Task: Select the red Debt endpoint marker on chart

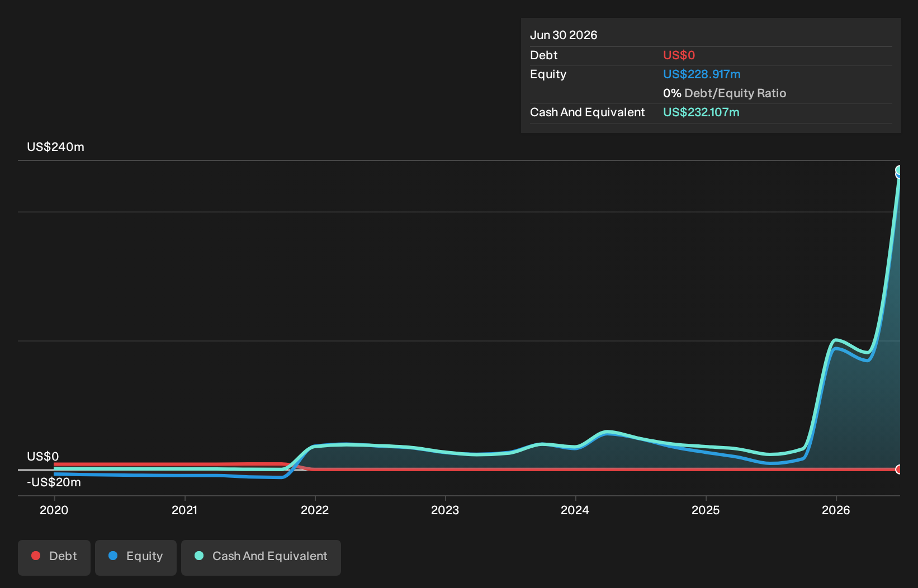Action: tap(899, 469)
